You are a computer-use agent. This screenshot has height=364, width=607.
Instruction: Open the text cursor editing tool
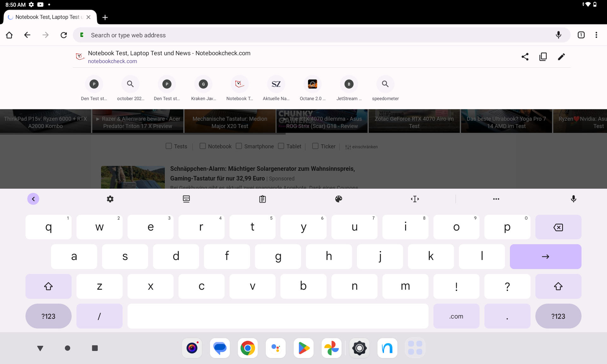coord(415,199)
